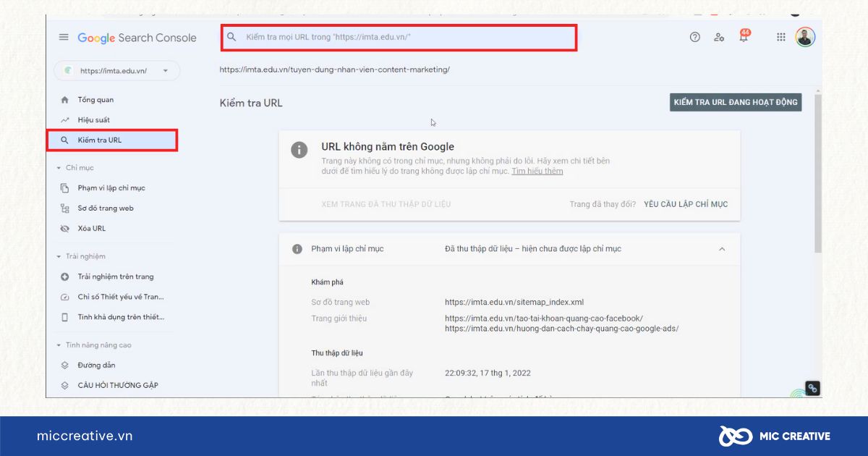Open Tính khả dụng trên thiết bị report
868x456 pixels.
121,317
